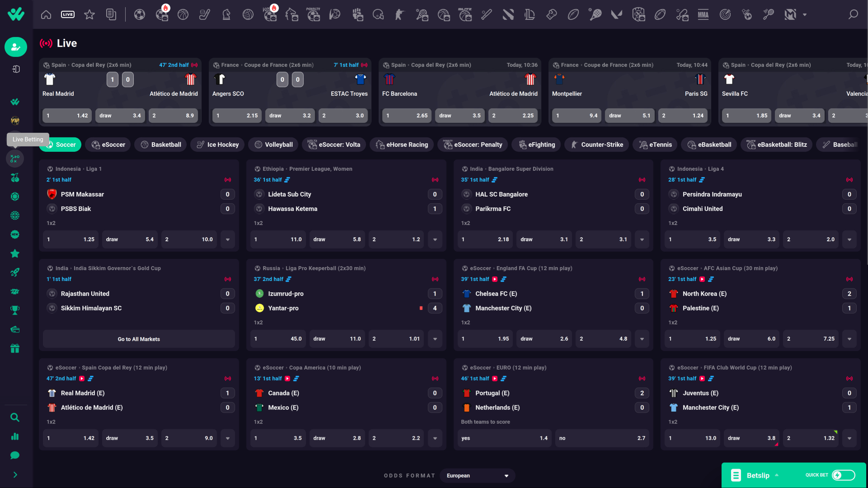The height and width of the screenshot is (488, 868).
Task: Click the home icon in top bar
Action: coord(46,15)
